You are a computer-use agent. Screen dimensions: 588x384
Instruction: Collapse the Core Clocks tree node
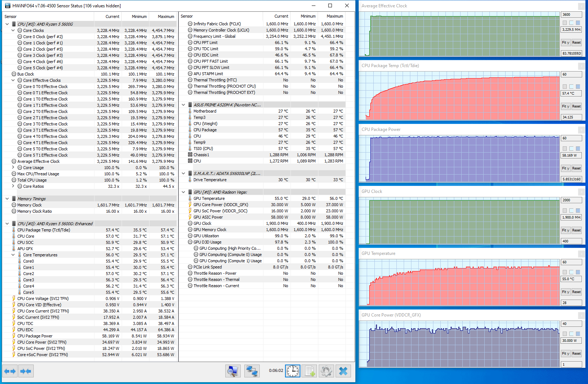coord(13,30)
